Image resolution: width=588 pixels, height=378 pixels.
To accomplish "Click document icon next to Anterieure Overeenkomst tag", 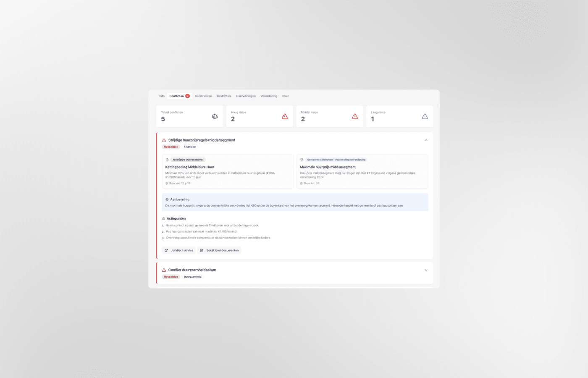I will (167, 160).
